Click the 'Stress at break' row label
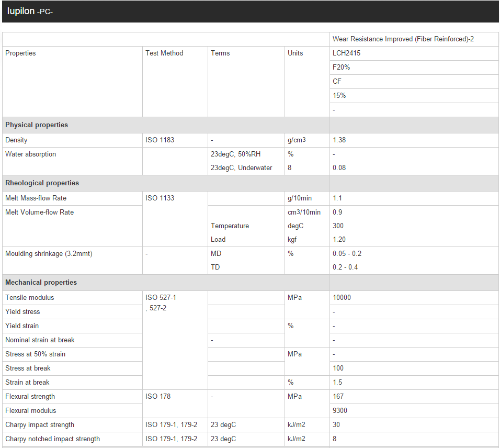The width and height of the screenshot is (500, 448). tap(28, 368)
